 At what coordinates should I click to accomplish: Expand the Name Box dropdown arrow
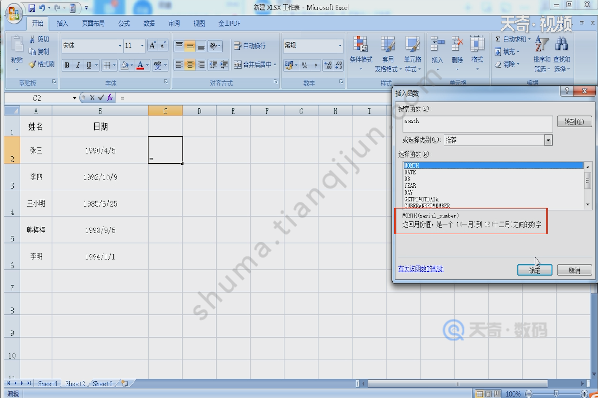[74, 98]
